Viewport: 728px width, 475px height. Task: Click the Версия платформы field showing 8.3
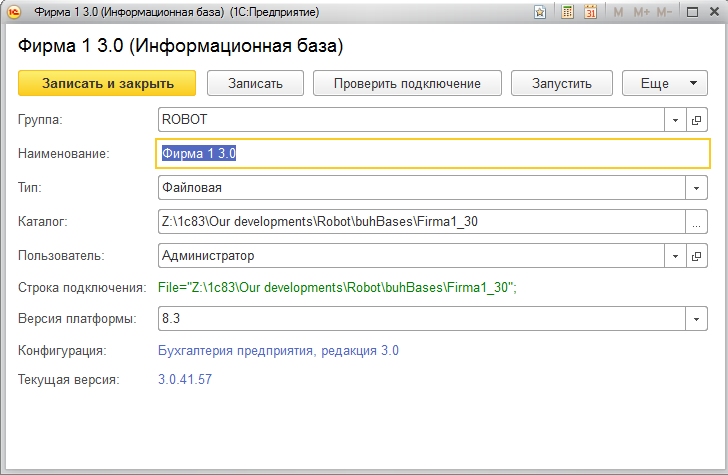point(422,319)
